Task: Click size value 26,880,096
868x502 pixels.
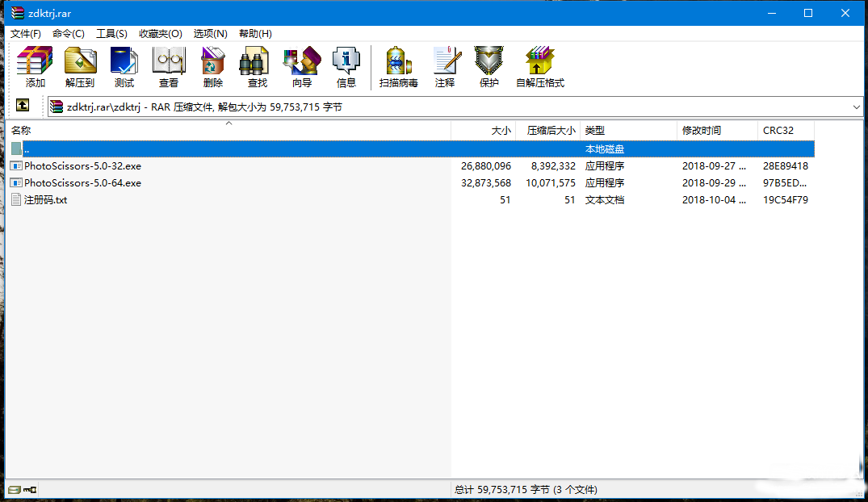Action: click(485, 166)
